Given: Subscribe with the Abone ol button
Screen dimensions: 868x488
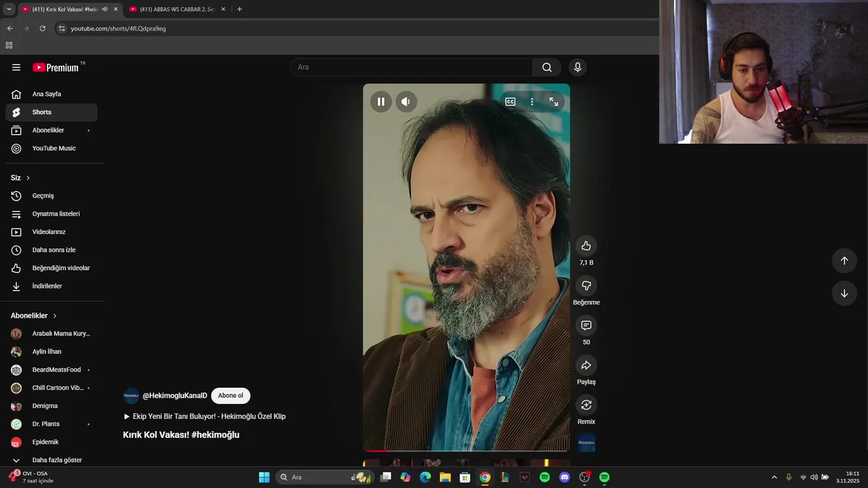Looking at the screenshot, I should click(231, 396).
